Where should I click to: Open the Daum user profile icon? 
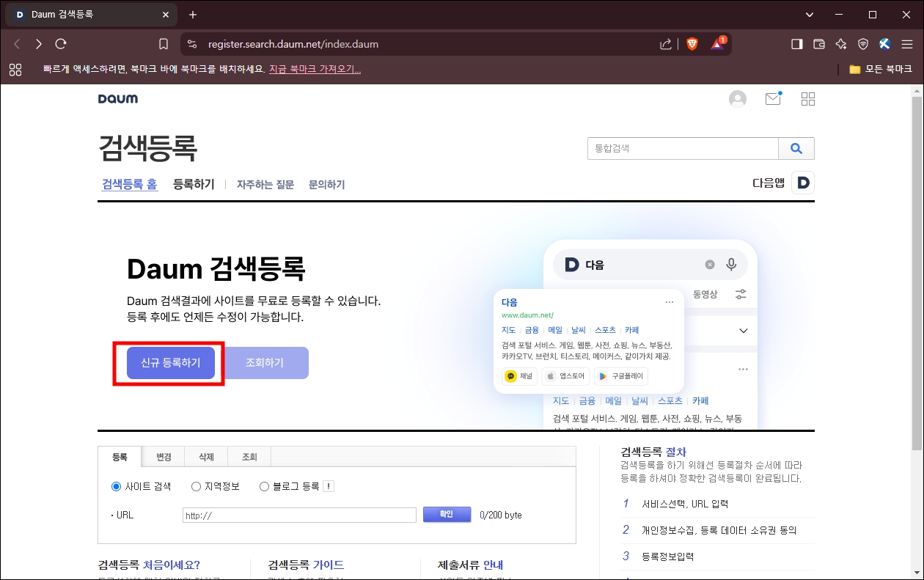(738, 99)
